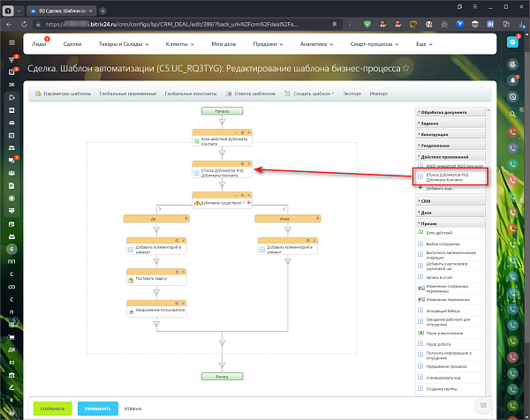The image size is (530, 420).
Task: Open settings gear of 'Дубликаты существуют?' condition
Action: [x=242, y=195]
